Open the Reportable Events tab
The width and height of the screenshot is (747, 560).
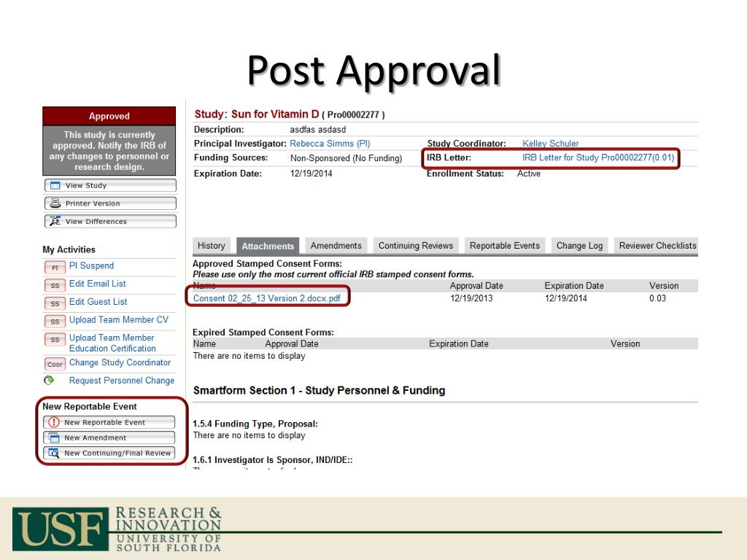coord(505,246)
